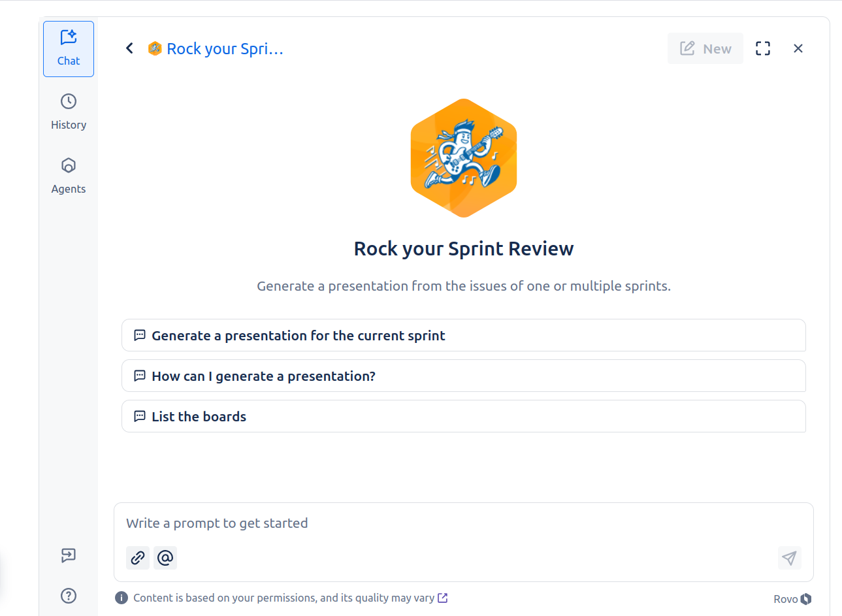Viewport: 842px width, 616px height.
Task: Click the help question mark icon
Action: coord(68,595)
